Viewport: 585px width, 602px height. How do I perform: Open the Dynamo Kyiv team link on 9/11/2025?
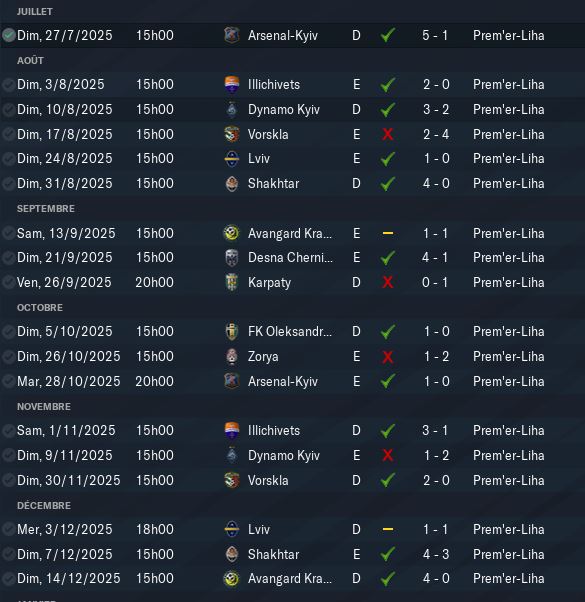[x=284, y=456]
